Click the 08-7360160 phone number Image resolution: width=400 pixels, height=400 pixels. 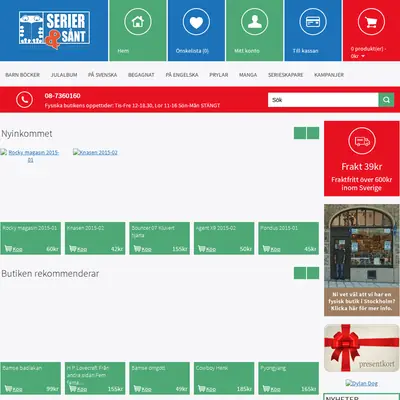pos(62,96)
